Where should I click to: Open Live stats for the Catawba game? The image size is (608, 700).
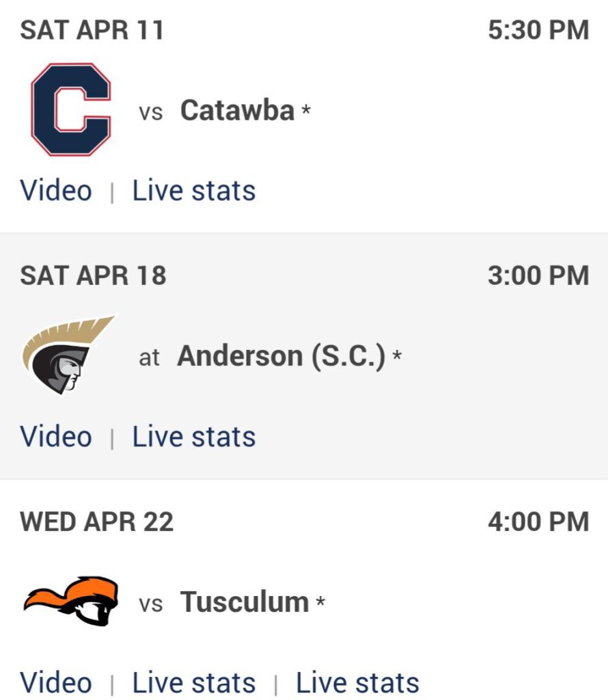pyautogui.click(x=194, y=190)
